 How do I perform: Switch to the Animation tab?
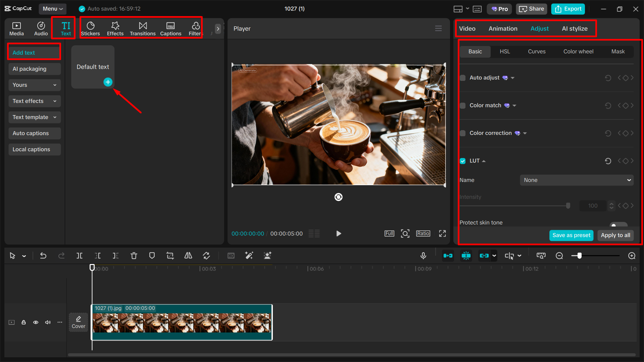pos(502,29)
